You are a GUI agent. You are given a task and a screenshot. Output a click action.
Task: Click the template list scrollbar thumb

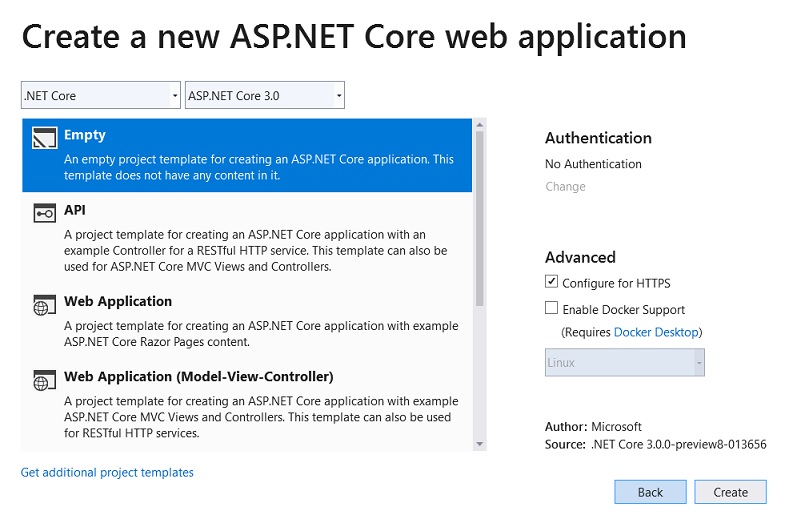click(480, 218)
